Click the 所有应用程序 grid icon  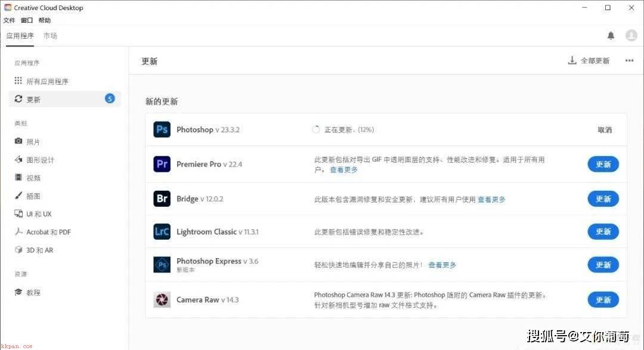(x=18, y=80)
